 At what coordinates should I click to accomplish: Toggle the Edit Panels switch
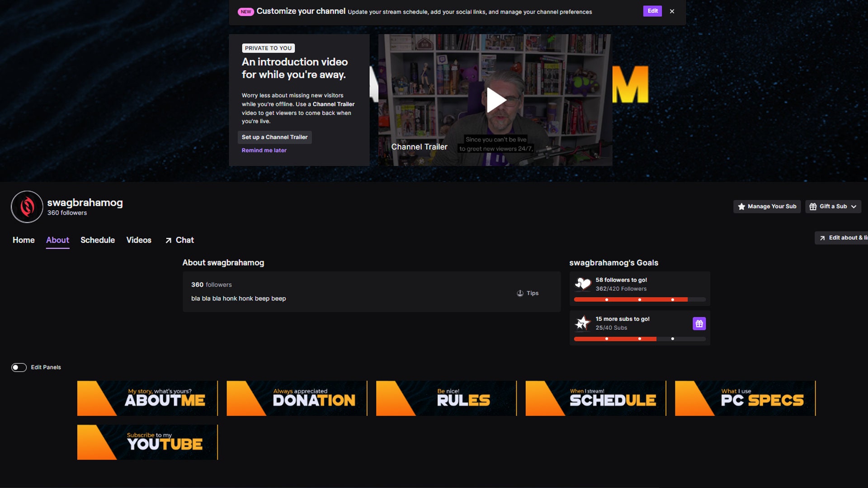tap(19, 367)
